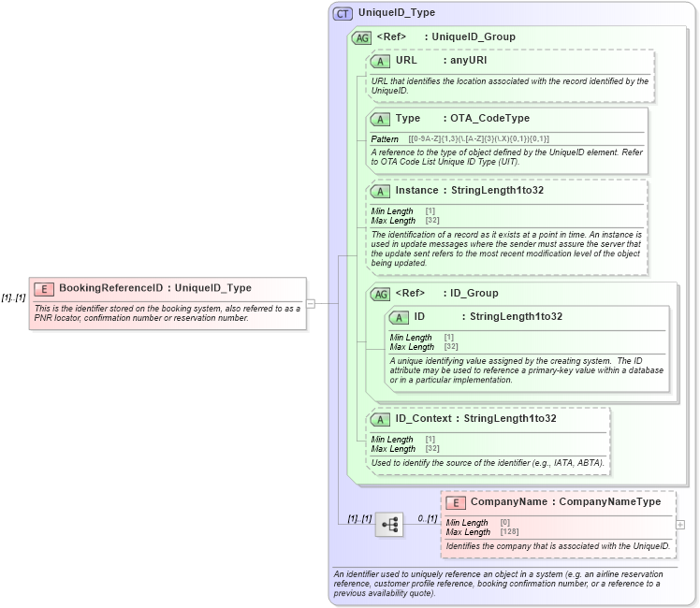Image resolution: width=700 pixels, height=608 pixels.
Task: Click the OTA_CodeType type label
Action: [x=489, y=118]
